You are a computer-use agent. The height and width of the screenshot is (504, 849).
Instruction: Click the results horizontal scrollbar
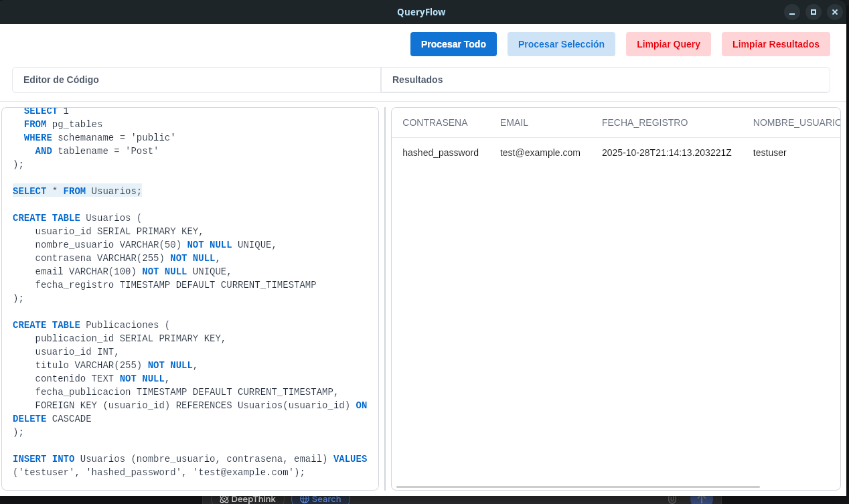(578, 487)
